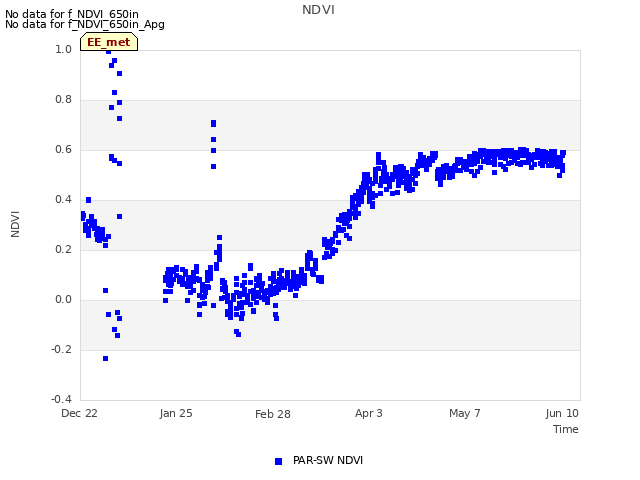The width and height of the screenshot is (640, 480).
Task: Click the 'No data for f_NDVI_650in_Apg' message
Action: (x=85, y=24)
